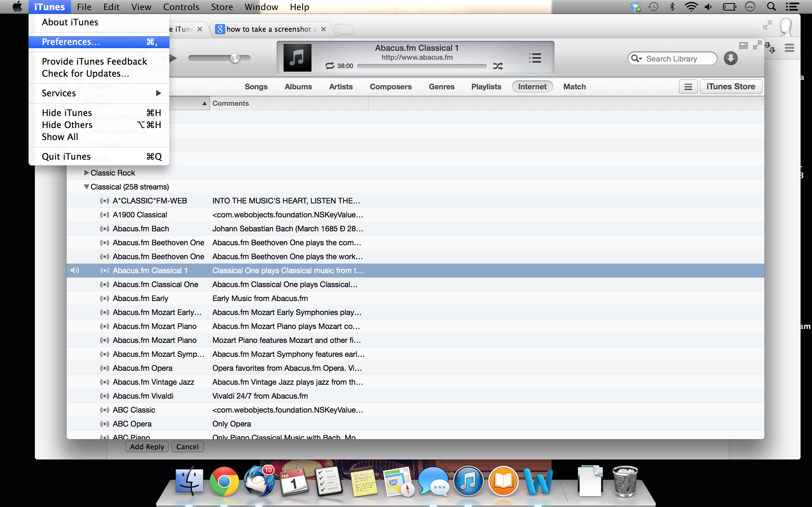Click the search magnifier dropdown in Search Library
The image size is (812, 507).
[x=636, y=59]
